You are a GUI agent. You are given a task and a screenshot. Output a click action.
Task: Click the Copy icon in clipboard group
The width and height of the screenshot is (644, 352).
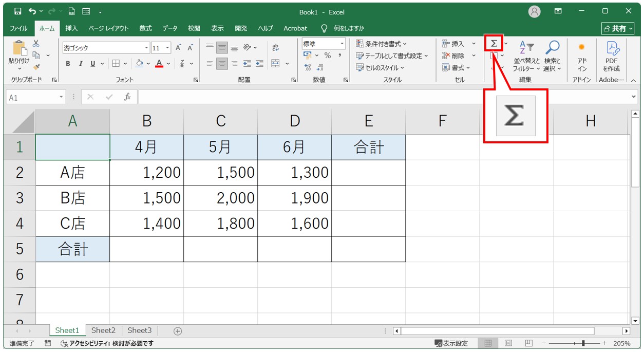coord(36,55)
